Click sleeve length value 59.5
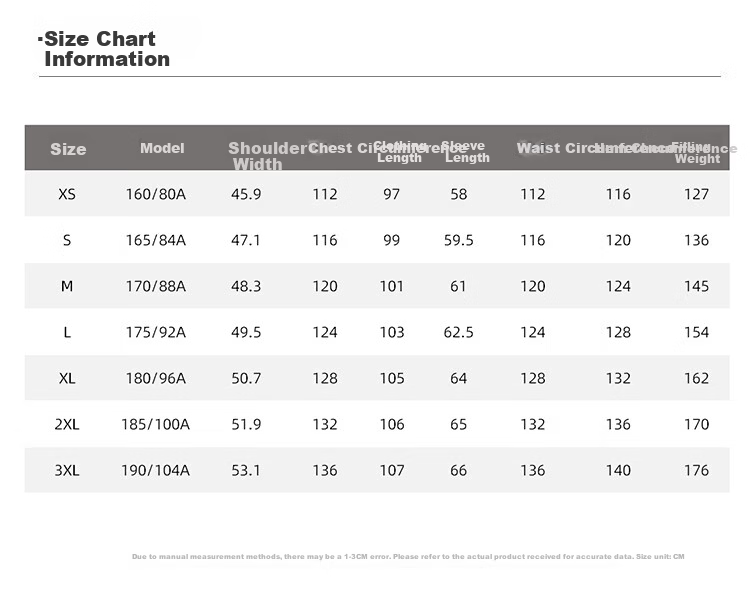The height and width of the screenshot is (608, 750). pyautogui.click(x=458, y=240)
